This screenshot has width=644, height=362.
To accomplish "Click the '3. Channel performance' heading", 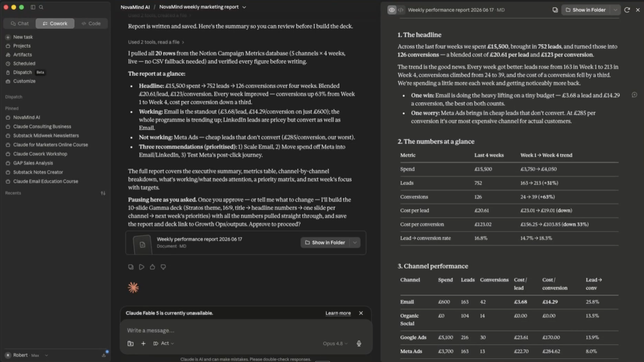I will pyautogui.click(x=433, y=266).
